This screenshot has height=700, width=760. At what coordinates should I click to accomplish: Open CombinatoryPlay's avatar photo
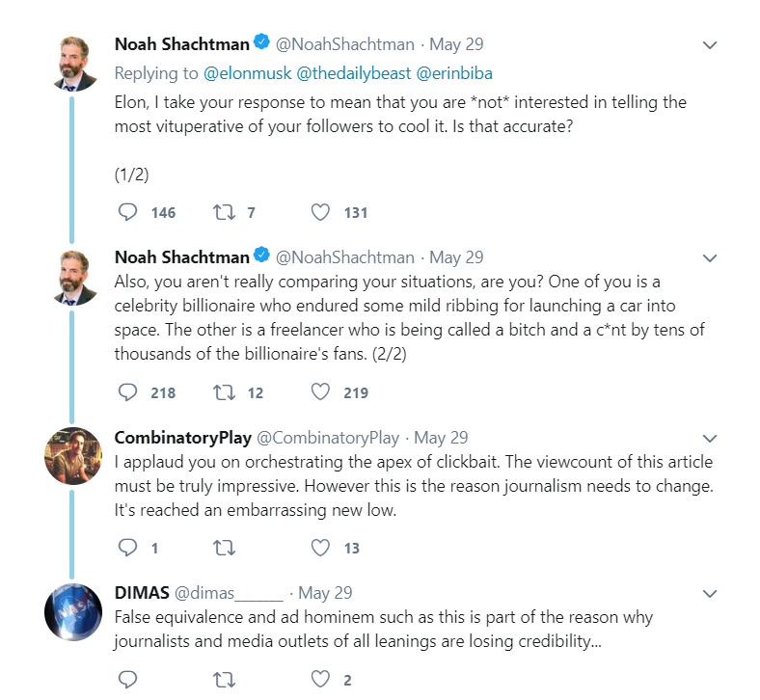point(73,456)
